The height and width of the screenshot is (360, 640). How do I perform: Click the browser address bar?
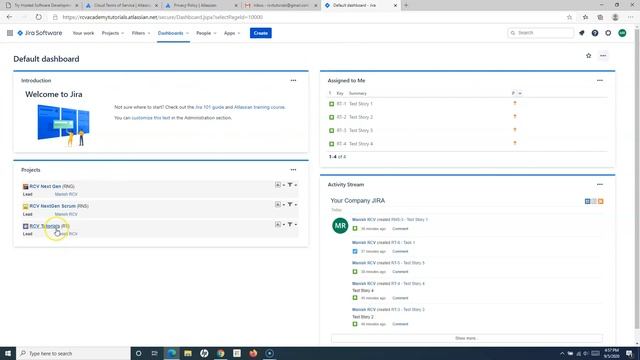click(310, 17)
